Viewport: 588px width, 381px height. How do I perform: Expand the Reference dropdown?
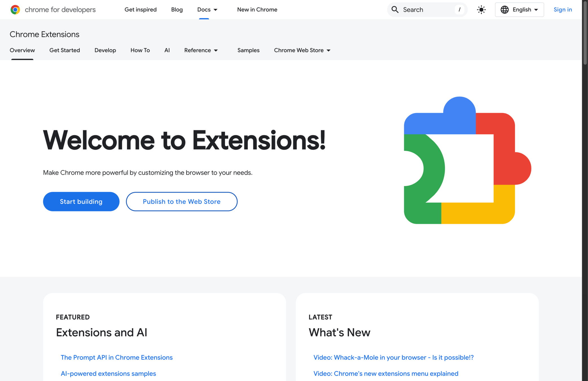tap(201, 50)
